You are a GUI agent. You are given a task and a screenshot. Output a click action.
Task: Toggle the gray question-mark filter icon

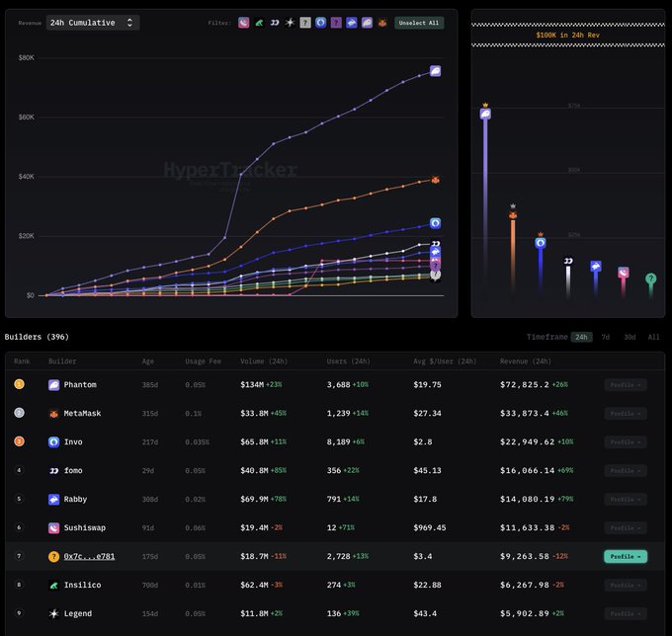point(305,23)
